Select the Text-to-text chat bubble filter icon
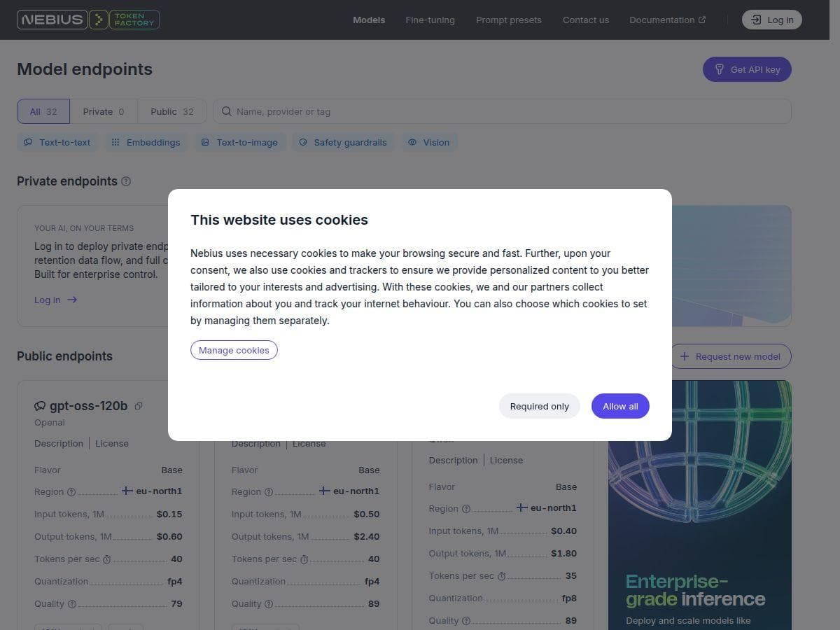Screen dimensions: 840x630 tap(28, 142)
